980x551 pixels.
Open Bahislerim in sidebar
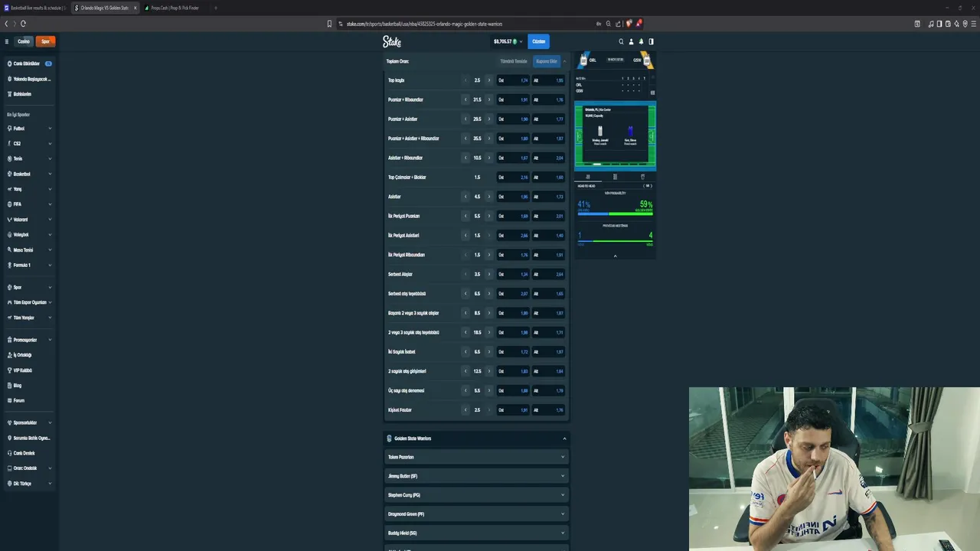pyautogui.click(x=29, y=94)
